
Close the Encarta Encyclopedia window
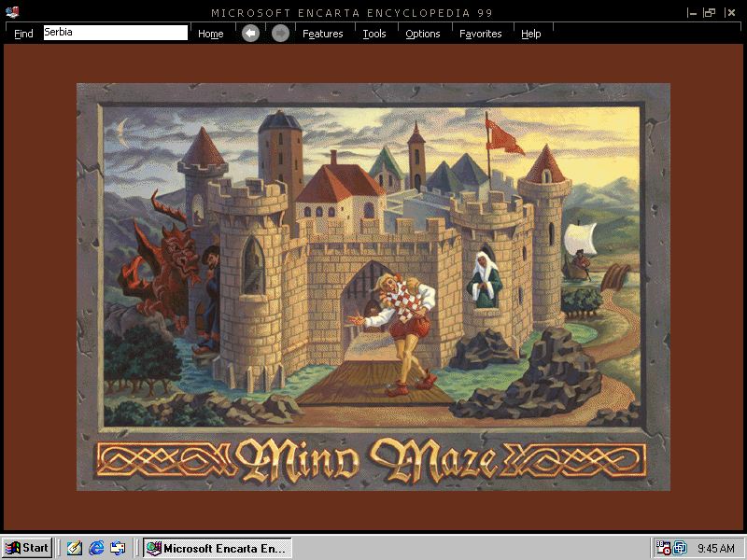coord(730,13)
